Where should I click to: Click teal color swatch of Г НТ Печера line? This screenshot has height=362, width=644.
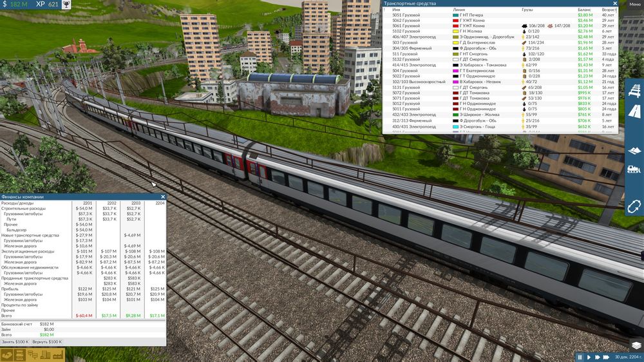click(455, 15)
